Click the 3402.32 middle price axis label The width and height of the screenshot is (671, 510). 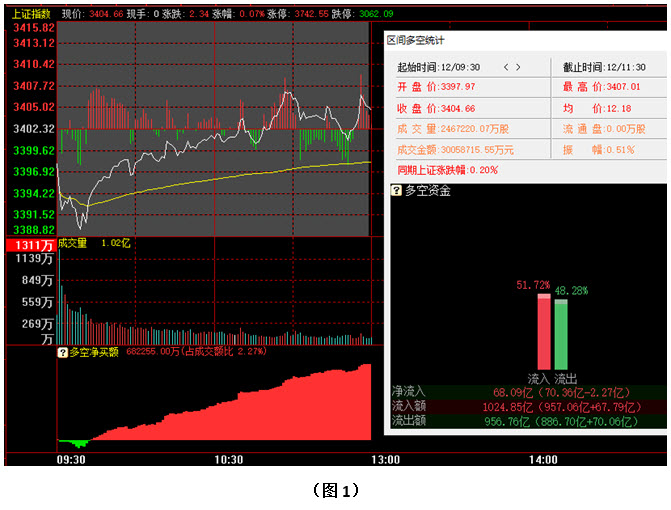(x=34, y=129)
